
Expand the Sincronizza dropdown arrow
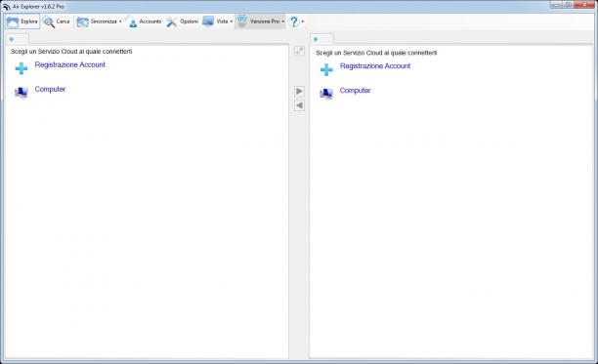point(120,21)
